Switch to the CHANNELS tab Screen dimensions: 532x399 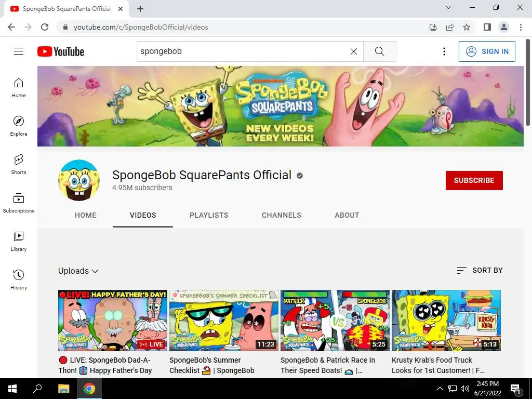point(281,215)
